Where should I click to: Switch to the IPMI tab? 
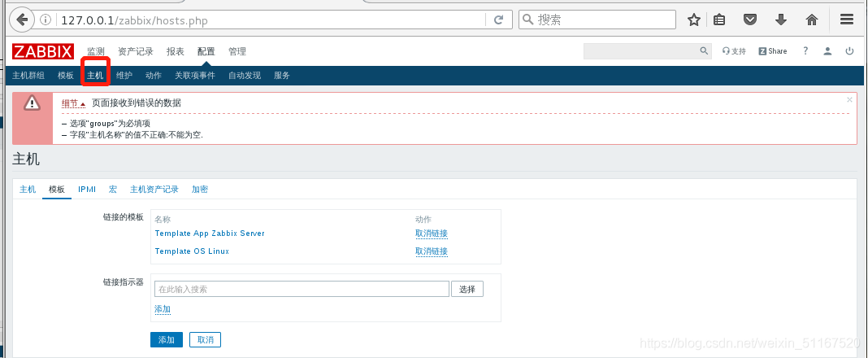point(87,190)
